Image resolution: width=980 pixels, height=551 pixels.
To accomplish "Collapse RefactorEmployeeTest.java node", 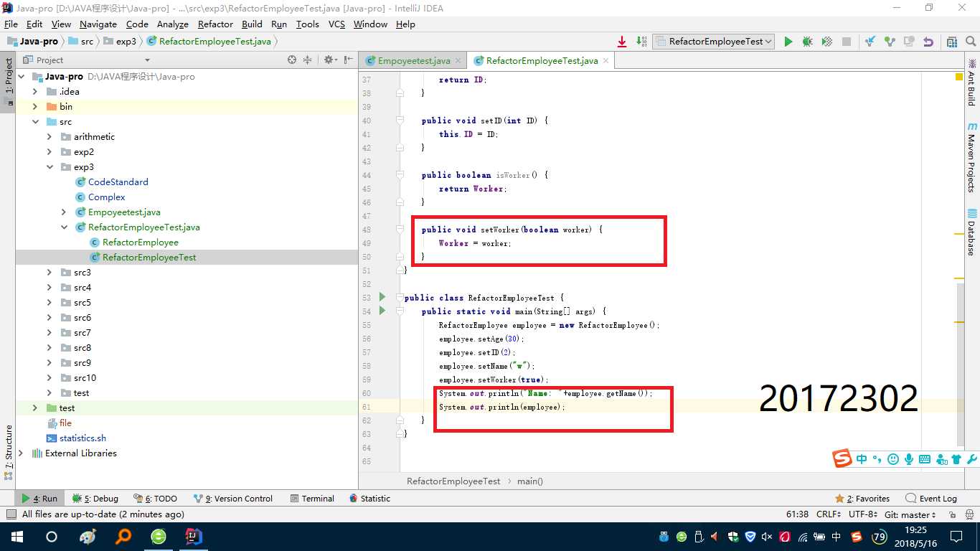I will coord(64,227).
